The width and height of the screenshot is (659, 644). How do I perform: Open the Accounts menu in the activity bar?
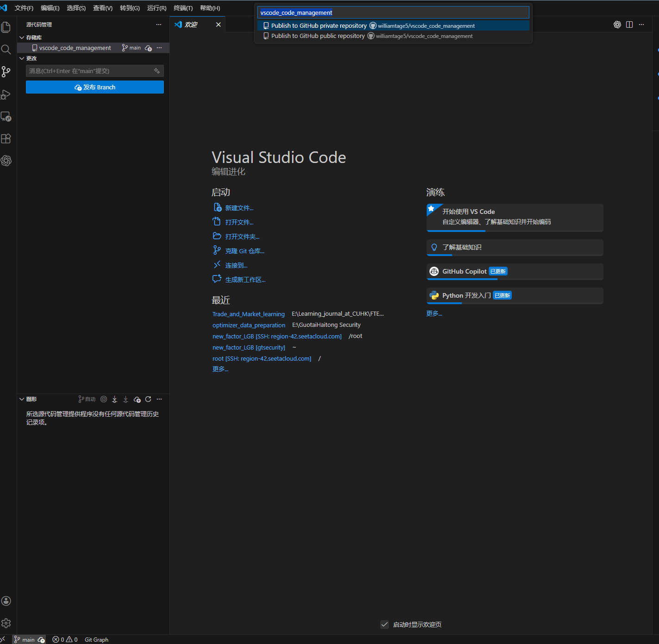[x=6, y=601]
